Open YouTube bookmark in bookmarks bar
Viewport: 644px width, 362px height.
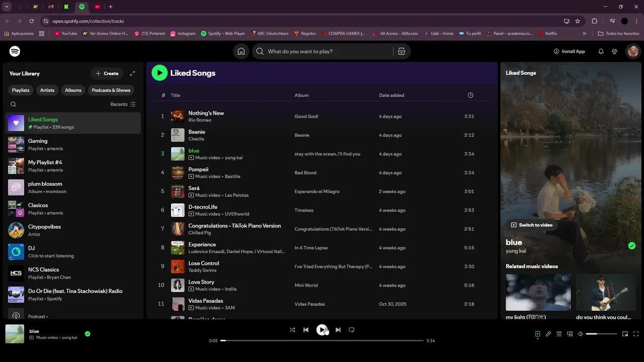tap(65, 34)
